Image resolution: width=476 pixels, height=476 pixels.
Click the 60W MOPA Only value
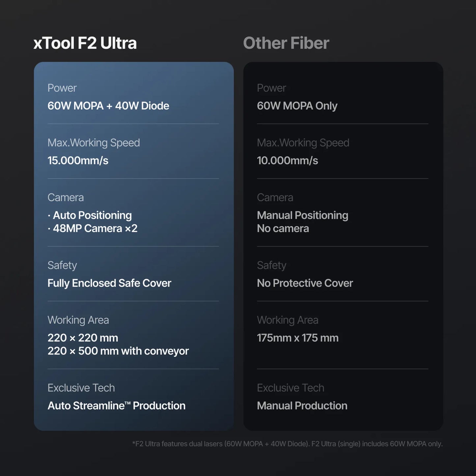(297, 106)
